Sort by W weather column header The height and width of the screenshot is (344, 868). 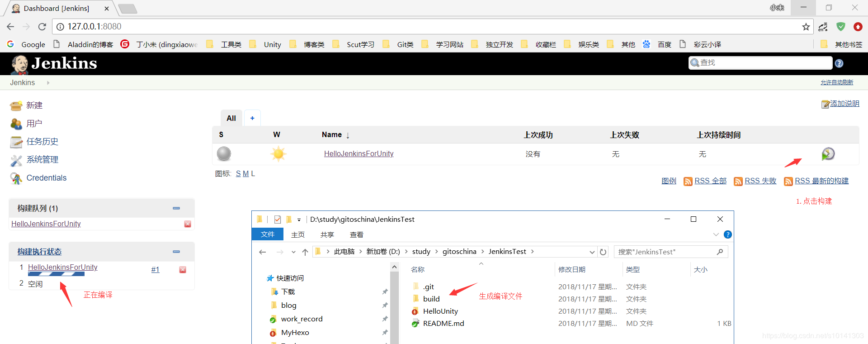[x=277, y=135]
